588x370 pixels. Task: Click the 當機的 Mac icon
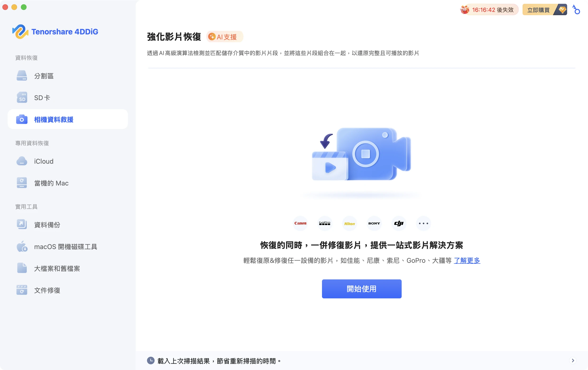[22, 183]
